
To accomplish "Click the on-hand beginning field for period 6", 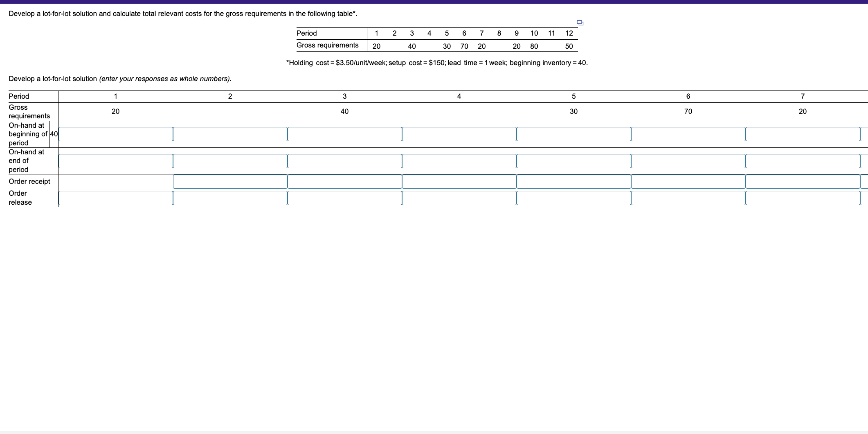I will coord(688,134).
